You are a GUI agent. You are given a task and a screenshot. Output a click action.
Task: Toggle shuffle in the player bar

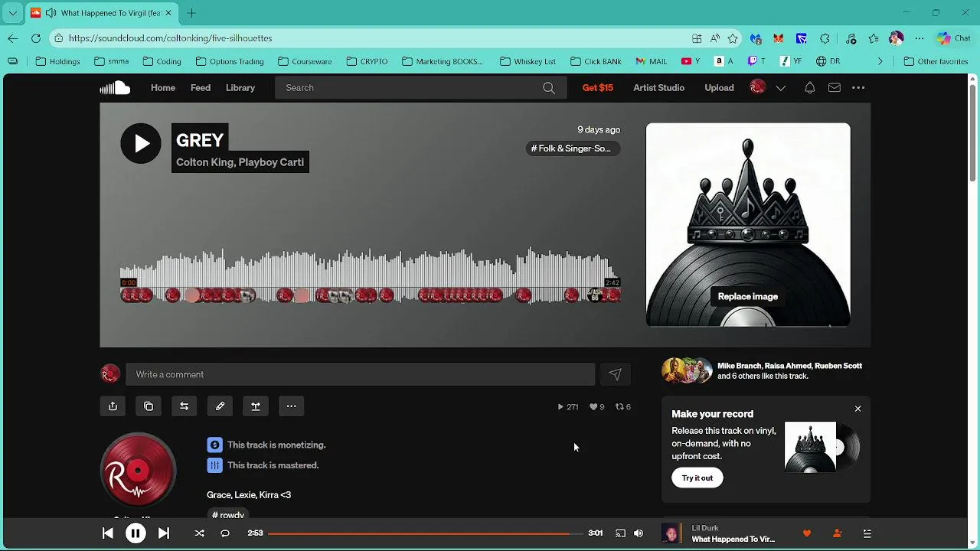tap(200, 533)
